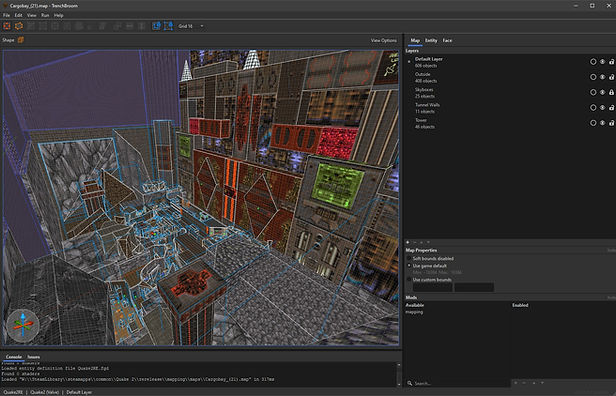Switch to the Issues tab
Image resolution: width=616 pixels, height=396 pixels.
point(33,357)
